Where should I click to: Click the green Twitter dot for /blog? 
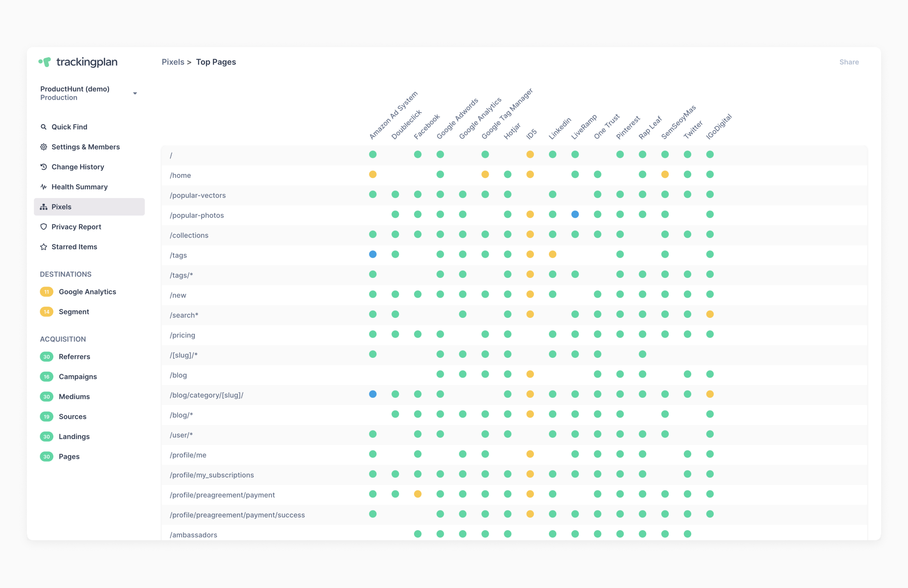[688, 374]
